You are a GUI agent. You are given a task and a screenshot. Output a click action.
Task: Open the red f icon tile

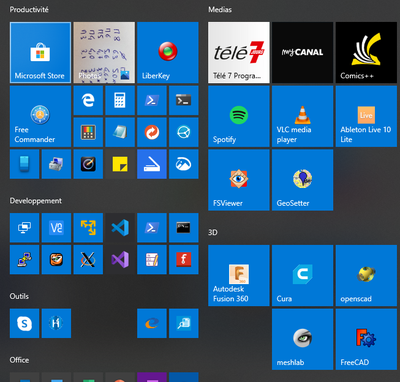pyautogui.click(x=184, y=260)
